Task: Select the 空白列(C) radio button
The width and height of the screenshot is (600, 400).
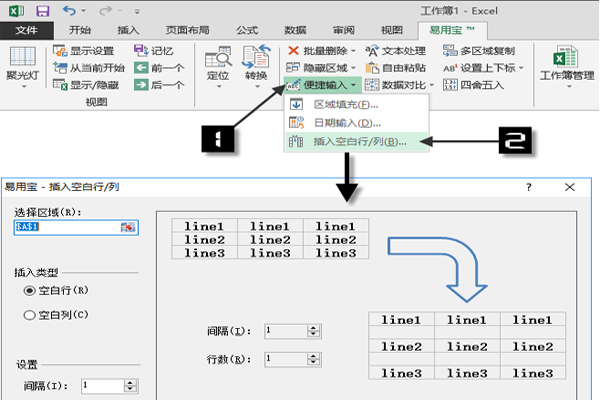Action: coord(29,315)
